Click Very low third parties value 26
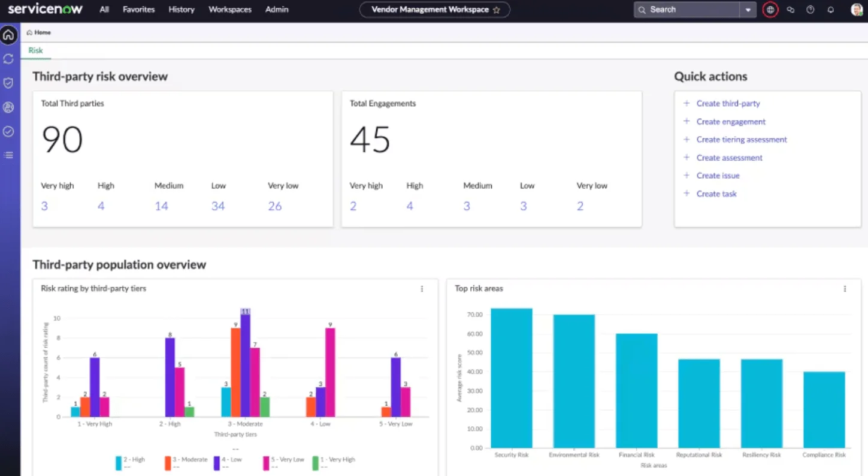 pos(275,206)
